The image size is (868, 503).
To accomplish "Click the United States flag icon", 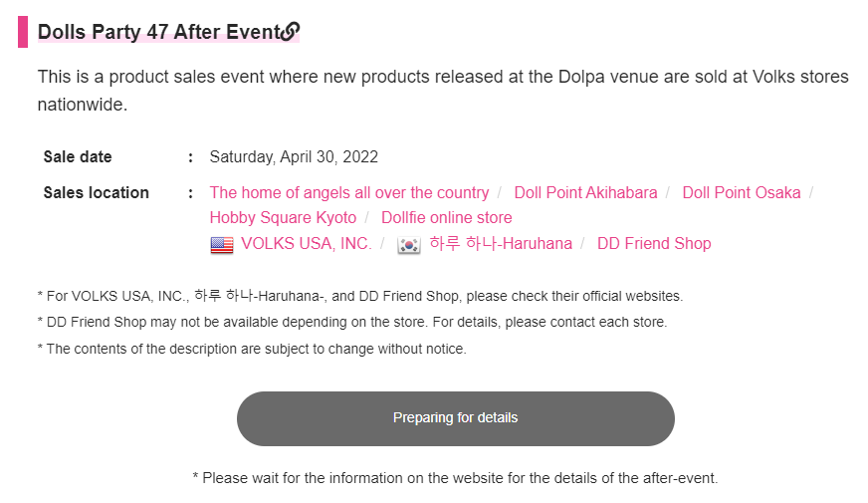I will tap(221, 244).
